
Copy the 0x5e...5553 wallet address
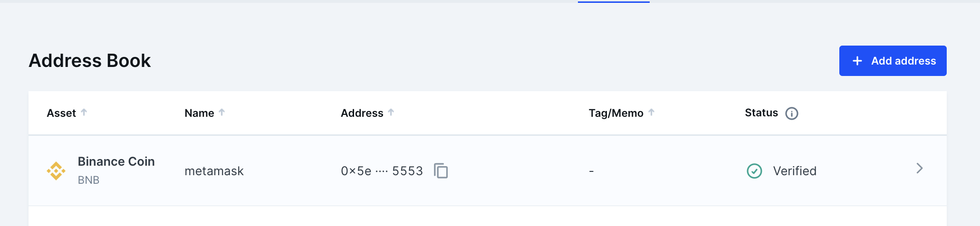click(441, 171)
